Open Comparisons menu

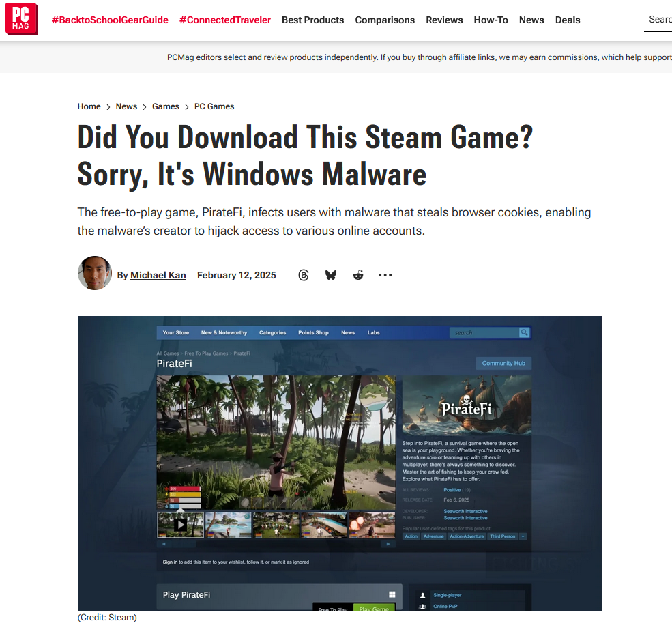385,20
